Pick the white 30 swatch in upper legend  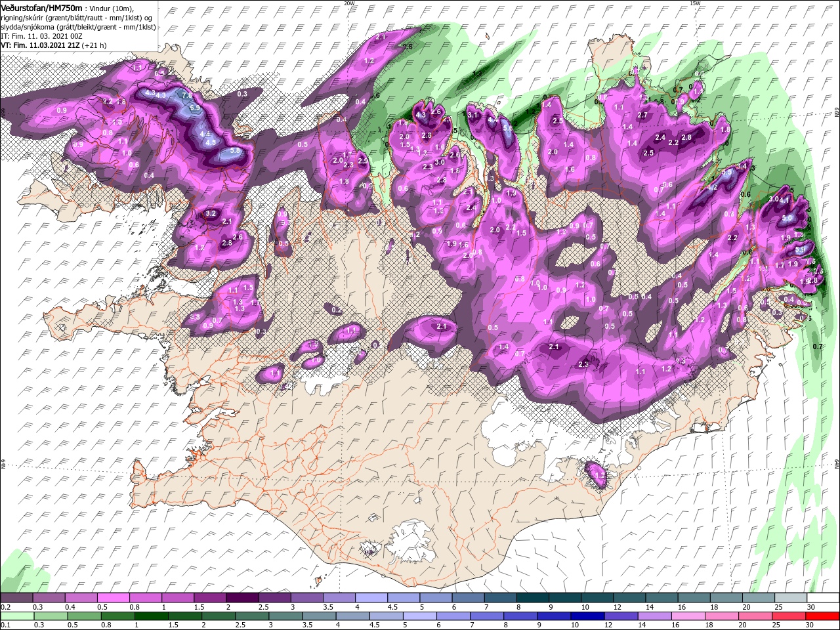pos(823,598)
